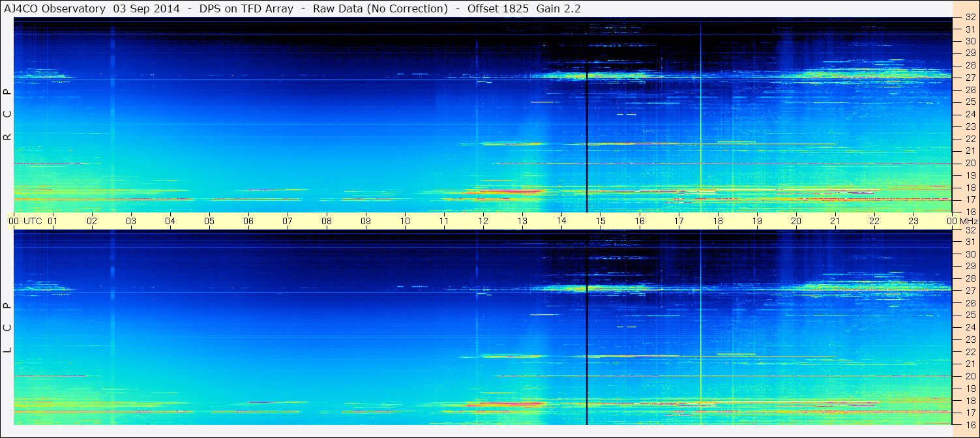Click the 'L C P' polarization label
The image size is (980, 438).
coord(8,328)
